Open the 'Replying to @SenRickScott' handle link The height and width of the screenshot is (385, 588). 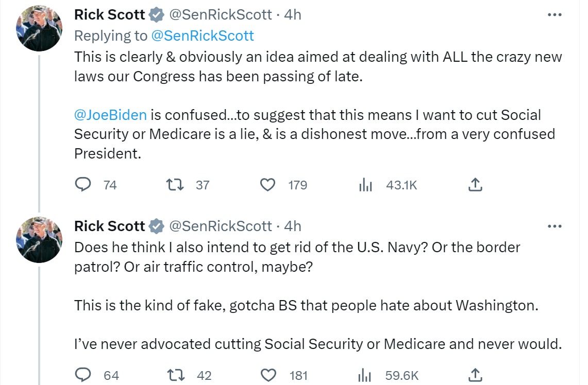click(x=203, y=36)
